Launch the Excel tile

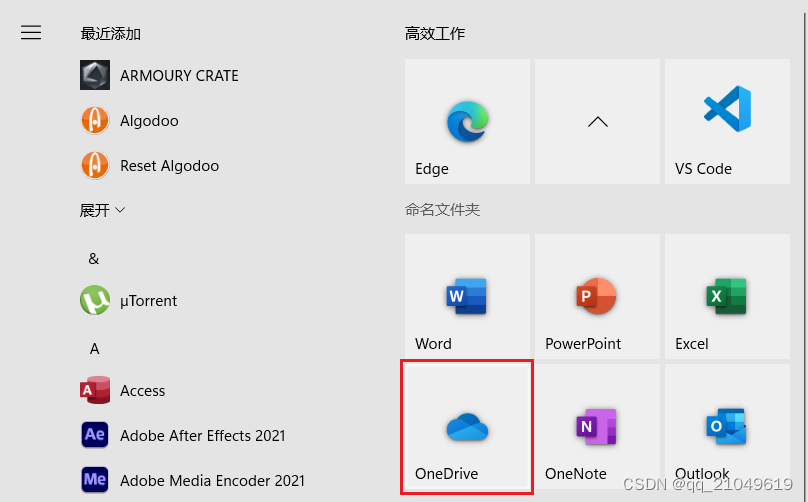pyautogui.click(x=728, y=296)
